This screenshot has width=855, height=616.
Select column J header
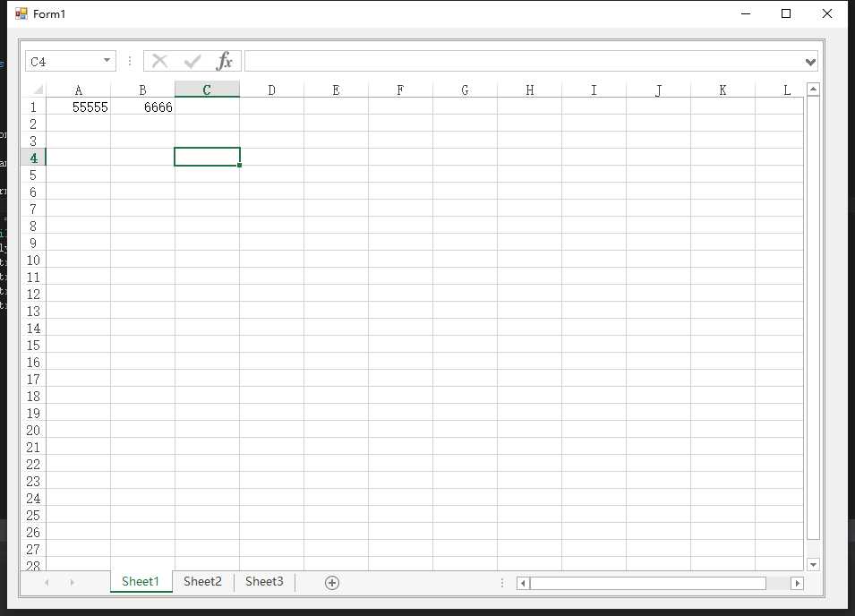[658, 90]
